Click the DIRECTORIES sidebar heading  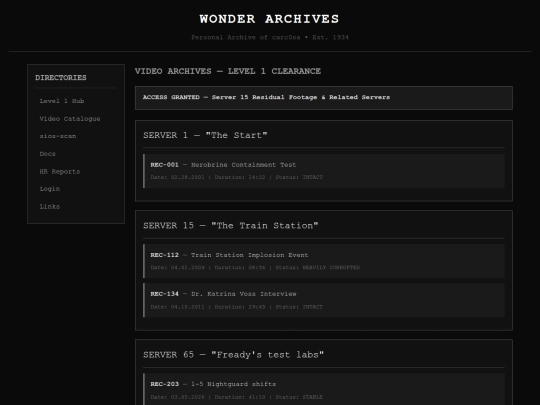pyautogui.click(x=61, y=77)
